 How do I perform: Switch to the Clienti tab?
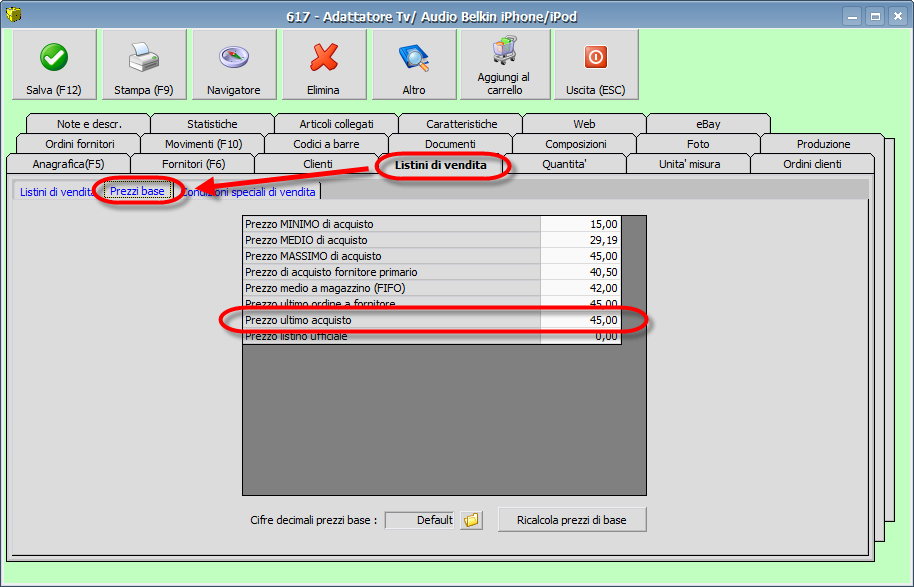(318, 164)
